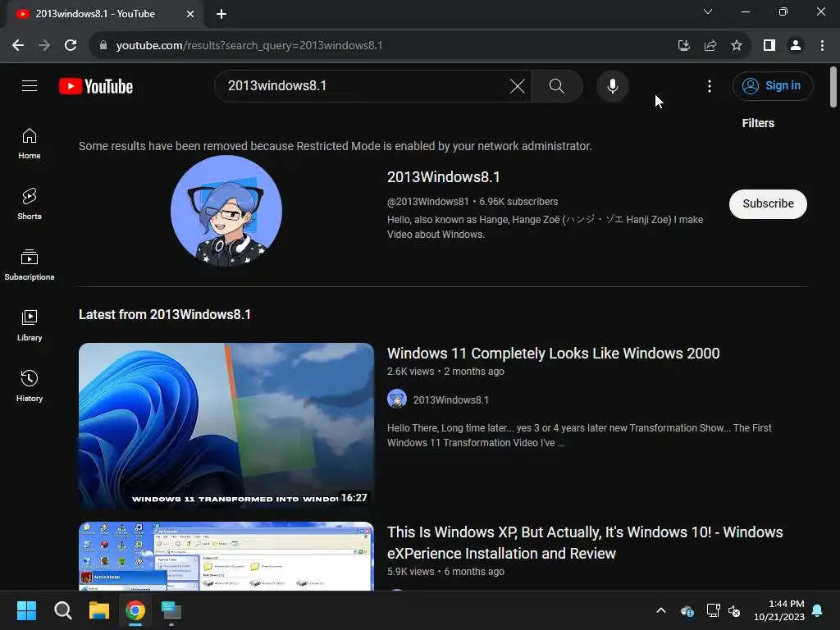Click the 2013Windows8.1 channel name heading
The image size is (840, 630).
[444, 177]
